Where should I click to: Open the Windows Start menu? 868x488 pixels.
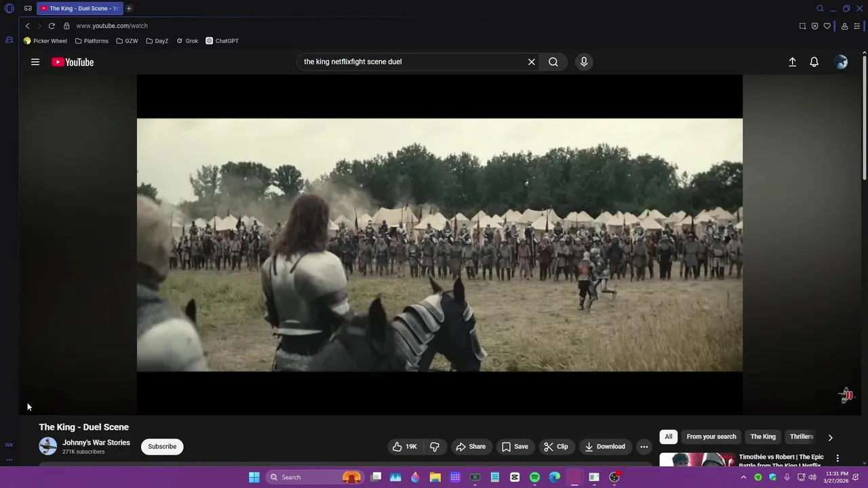(x=254, y=477)
